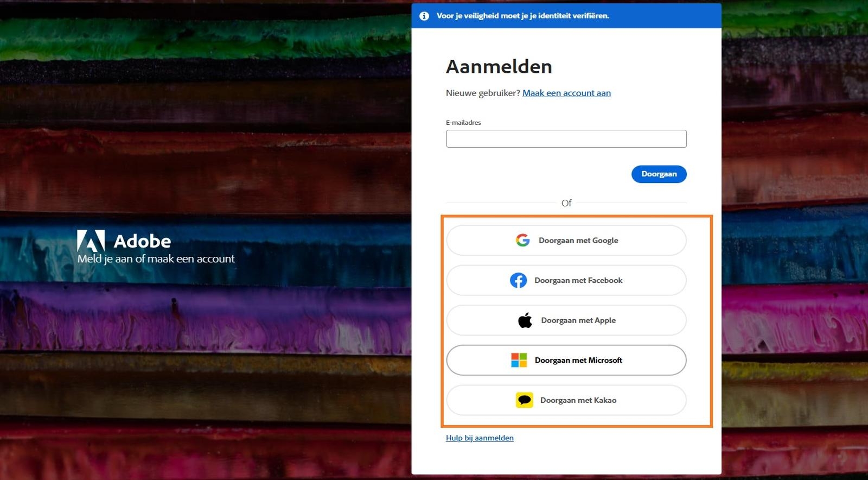Click the identity verification banner message

coord(523,16)
